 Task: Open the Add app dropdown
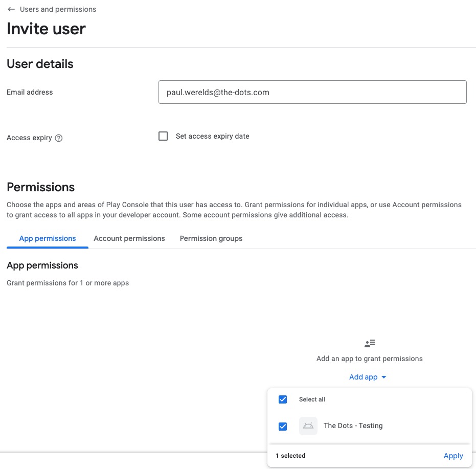pos(363,377)
